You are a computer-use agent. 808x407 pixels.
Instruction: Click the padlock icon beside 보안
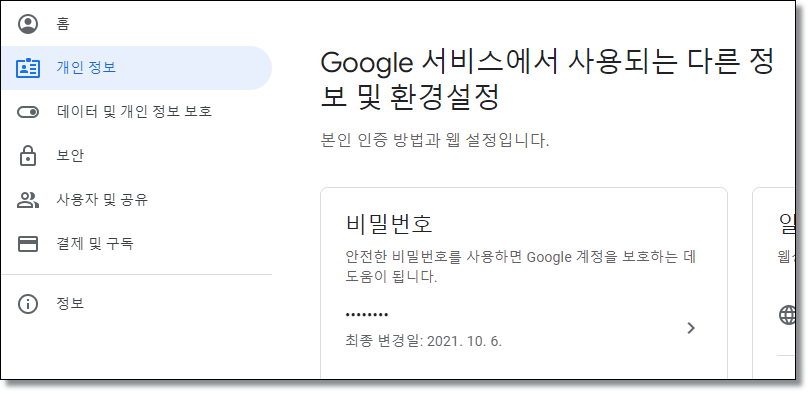(28, 156)
